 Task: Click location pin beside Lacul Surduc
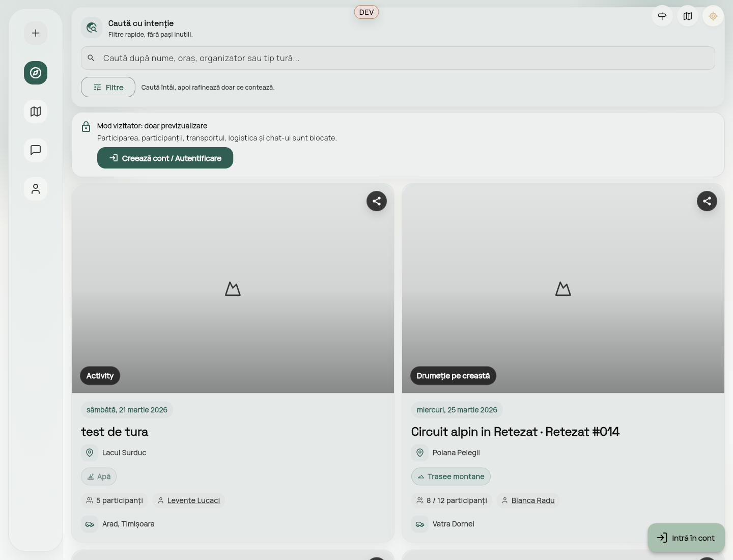(90, 453)
